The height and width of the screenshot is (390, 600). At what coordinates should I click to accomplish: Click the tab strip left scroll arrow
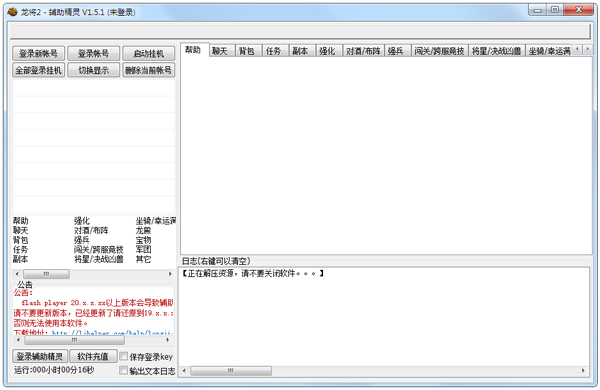point(577,49)
